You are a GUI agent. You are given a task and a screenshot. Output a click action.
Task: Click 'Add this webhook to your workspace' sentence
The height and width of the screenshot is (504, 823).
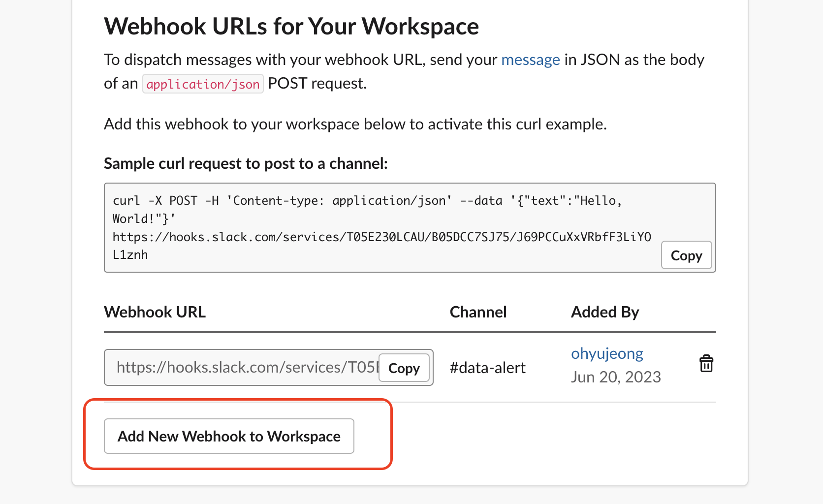tap(355, 124)
